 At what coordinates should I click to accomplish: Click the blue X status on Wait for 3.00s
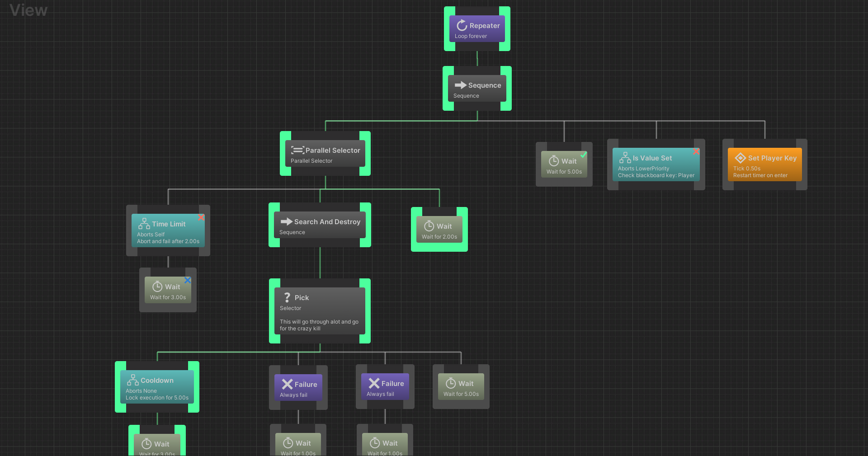tap(188, 280)
